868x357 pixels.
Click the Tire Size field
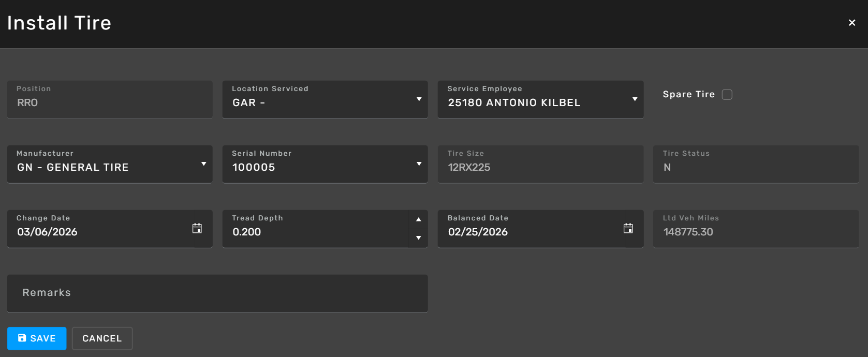540,167
